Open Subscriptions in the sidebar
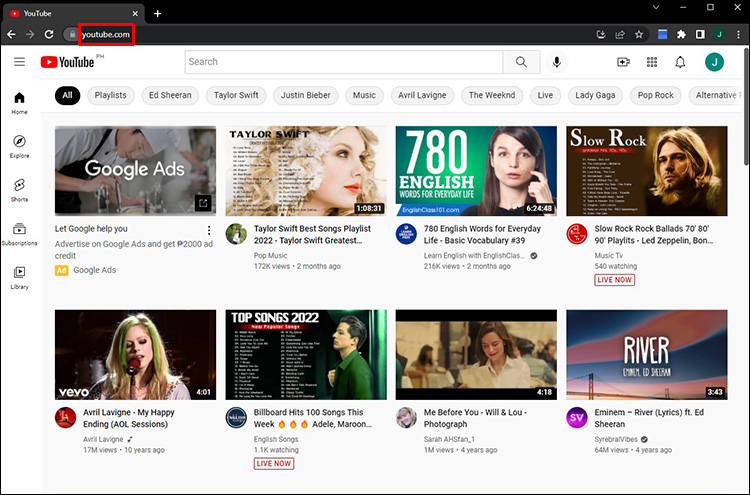 19,233
